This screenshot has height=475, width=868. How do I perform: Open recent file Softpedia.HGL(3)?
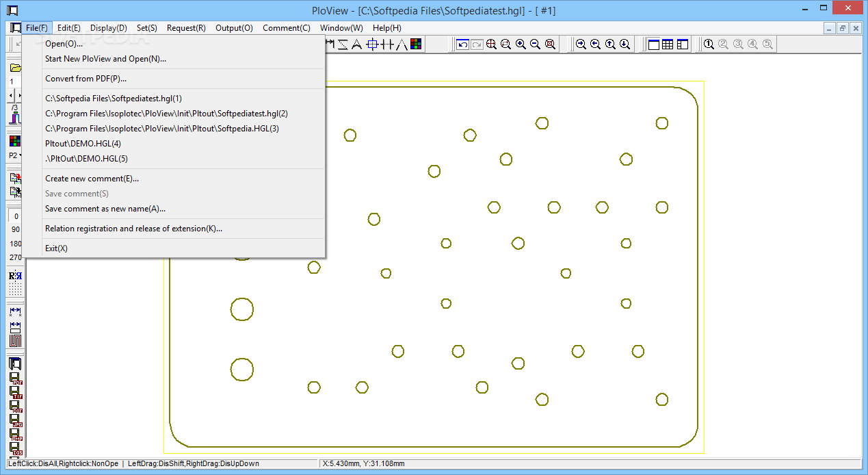pyautogui.click(x=174, y=129)
